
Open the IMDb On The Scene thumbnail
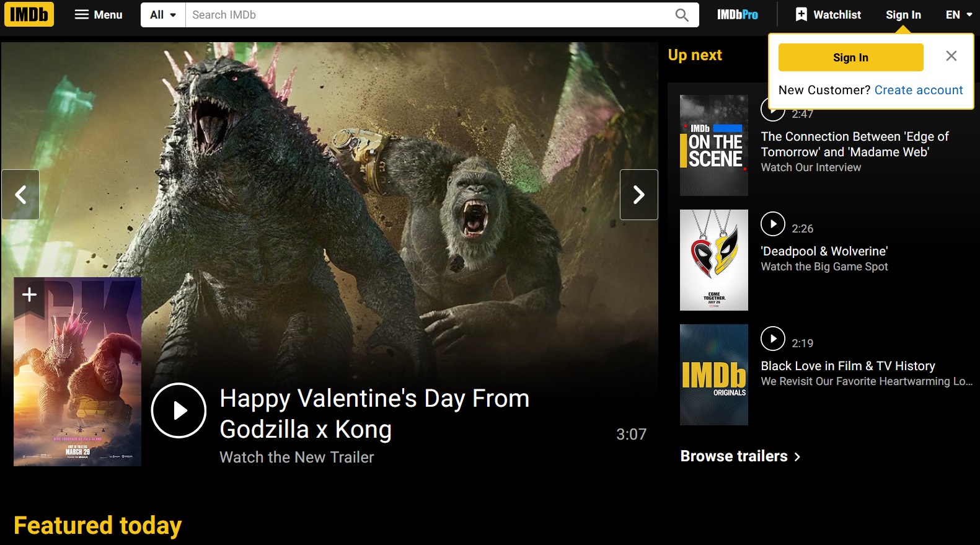[x=713, y=146]
